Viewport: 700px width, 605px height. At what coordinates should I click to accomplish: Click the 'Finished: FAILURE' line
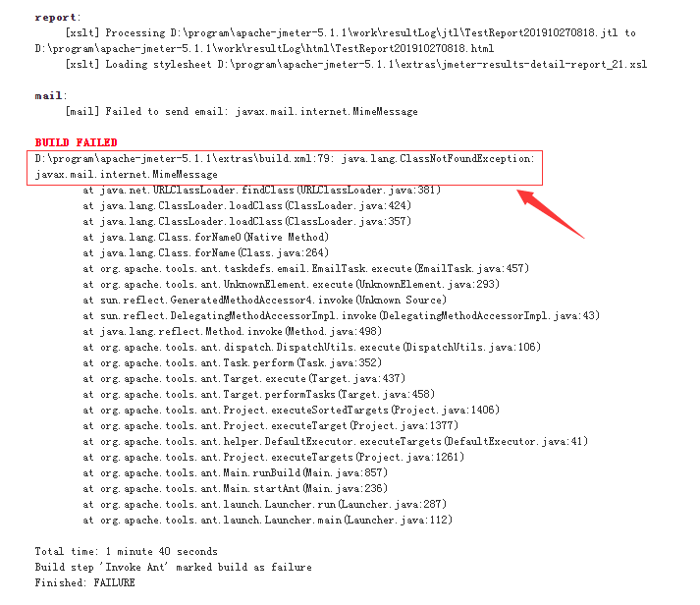click(x=84, y=583)
